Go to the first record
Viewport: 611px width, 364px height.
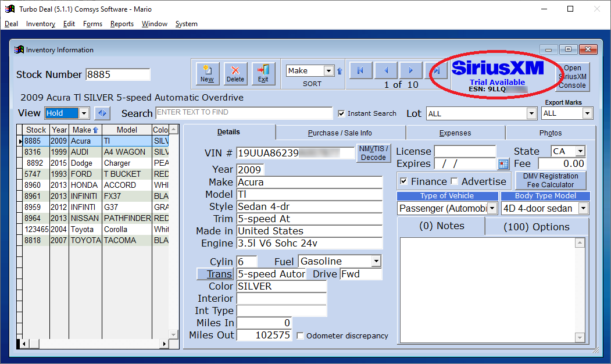click(x=360, y=70)
